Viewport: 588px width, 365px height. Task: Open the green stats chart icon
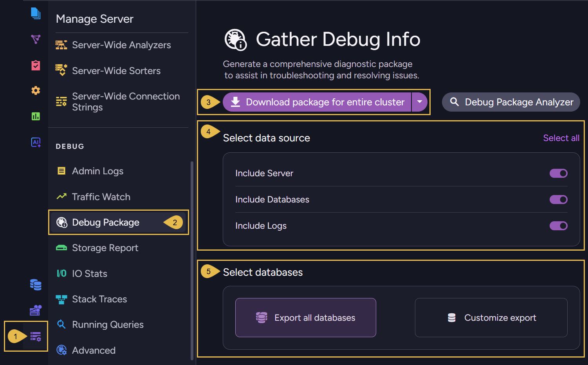(36, 116)
